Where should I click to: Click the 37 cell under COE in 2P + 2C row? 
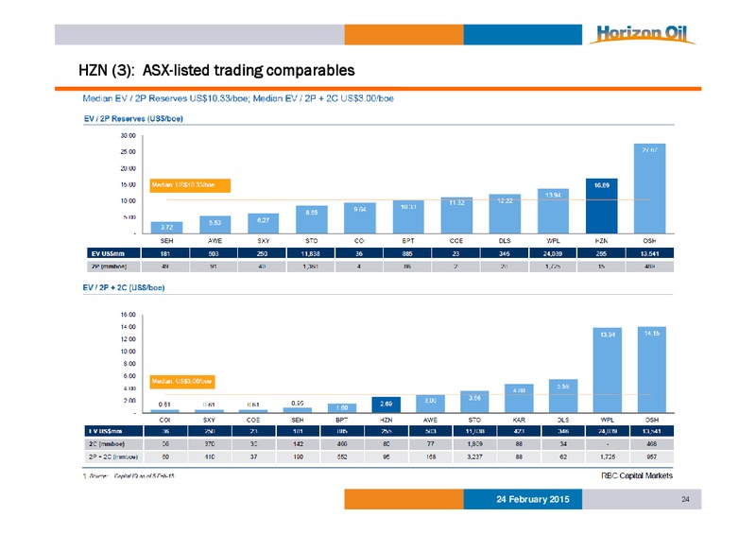253,456
